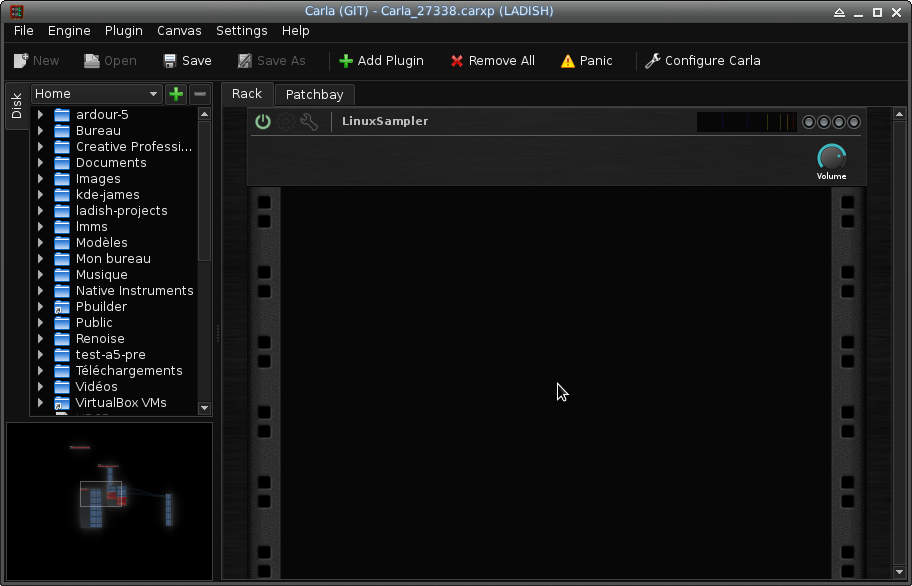Expand the ardour-5 folder

40,115
